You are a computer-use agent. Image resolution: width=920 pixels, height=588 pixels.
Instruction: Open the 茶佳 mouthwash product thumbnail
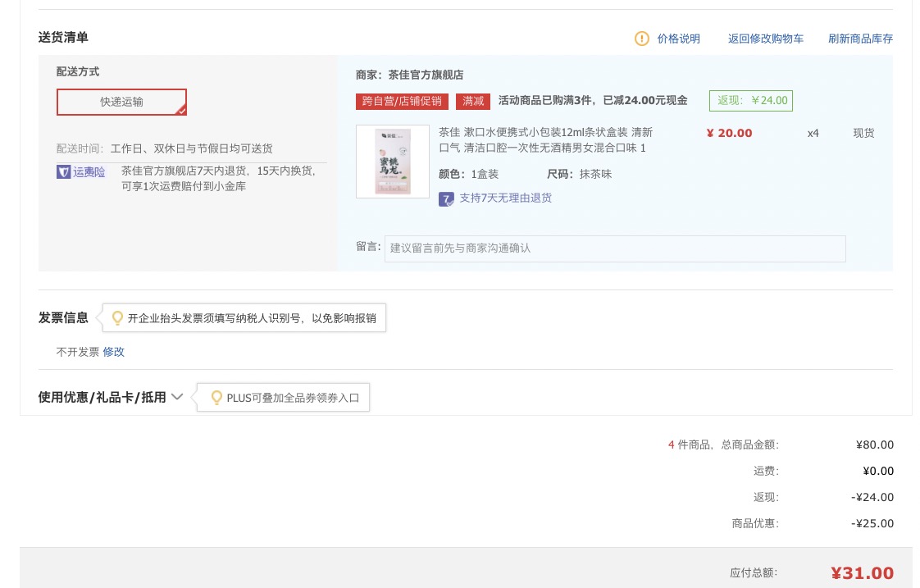[x=393, y=162]
